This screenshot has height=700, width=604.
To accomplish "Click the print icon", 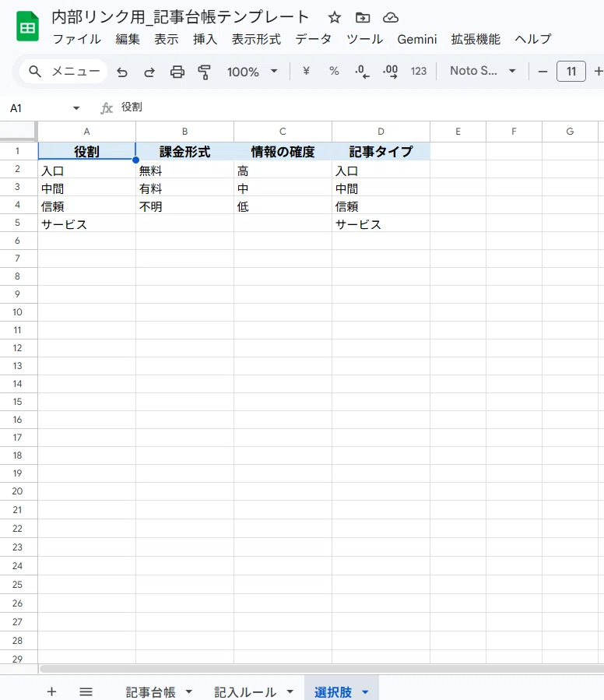I will pos(177,72).
